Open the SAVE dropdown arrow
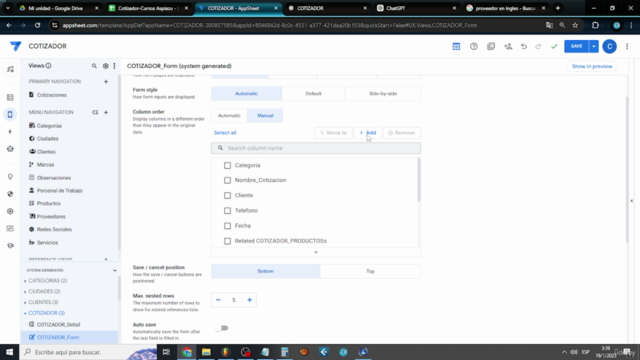 593,47
